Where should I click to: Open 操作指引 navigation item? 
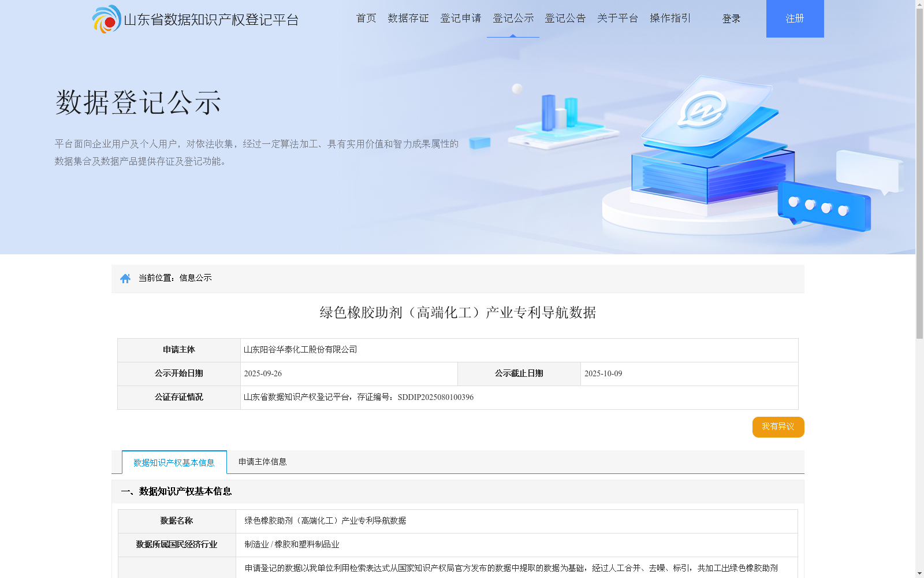670,18
